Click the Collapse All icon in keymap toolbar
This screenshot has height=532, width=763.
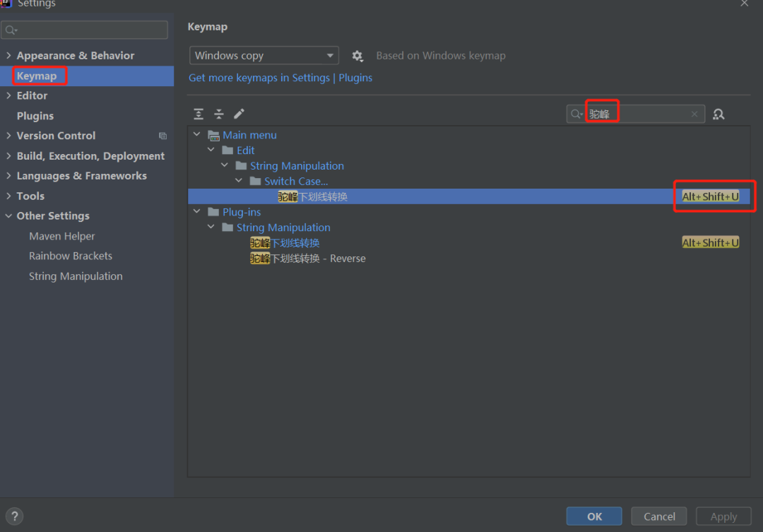[x=219, y=114]
